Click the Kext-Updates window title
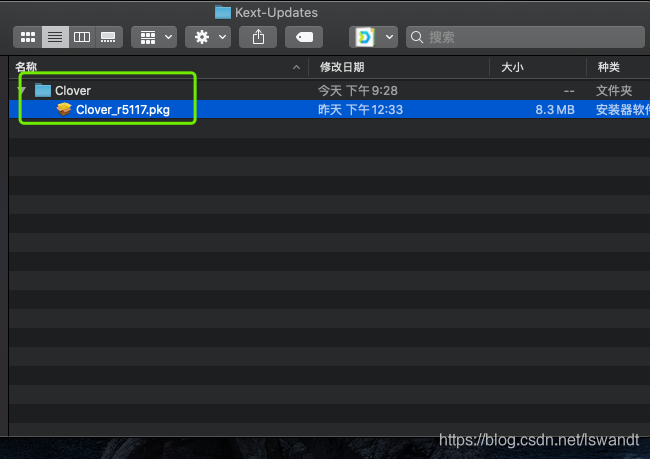The image size is (650, 459). (x=276, y=12)
